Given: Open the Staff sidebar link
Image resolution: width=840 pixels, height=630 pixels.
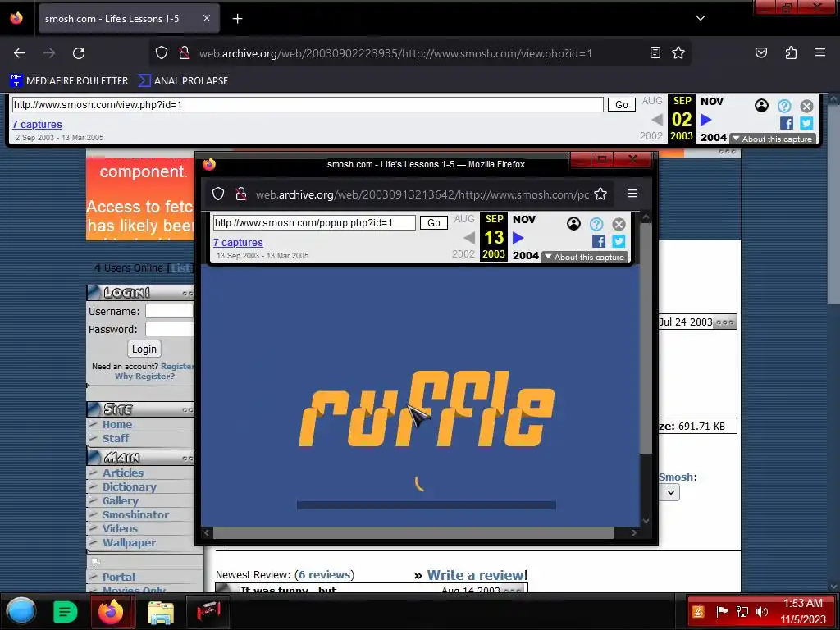Looking at the screenshot, I should (116, 438).
